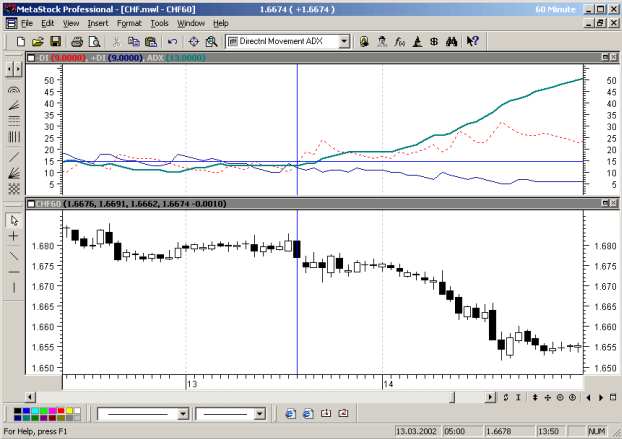Click the System Tester icon

417,41
